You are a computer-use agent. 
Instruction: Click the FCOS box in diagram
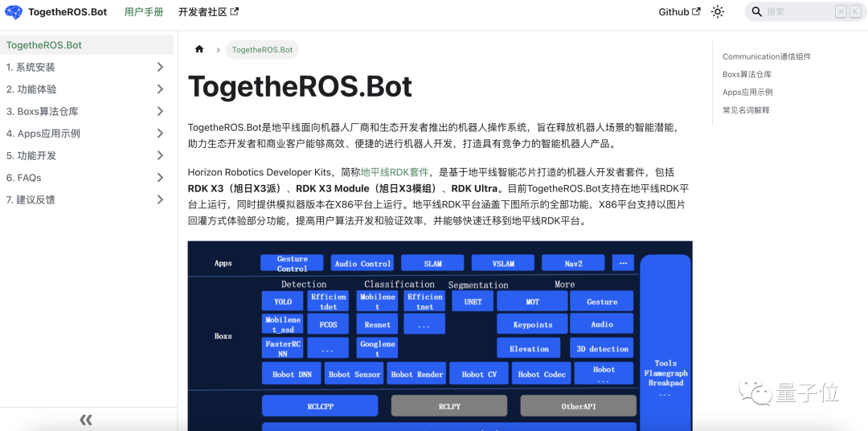coord(328,325)
